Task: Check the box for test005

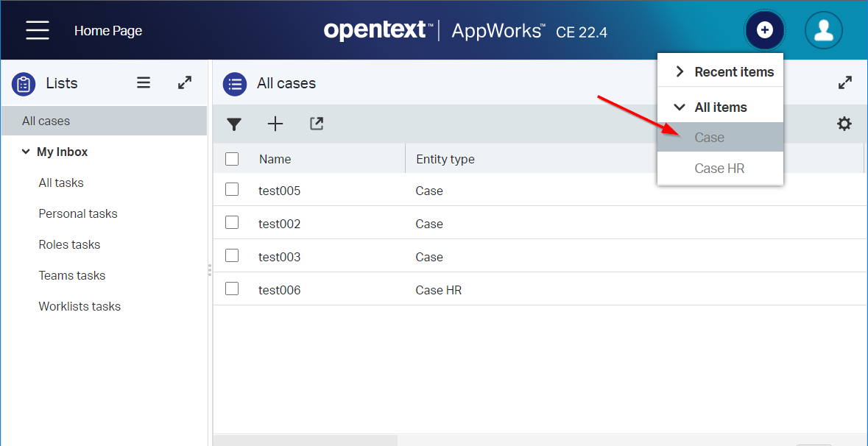Action: tap(232, 190)
